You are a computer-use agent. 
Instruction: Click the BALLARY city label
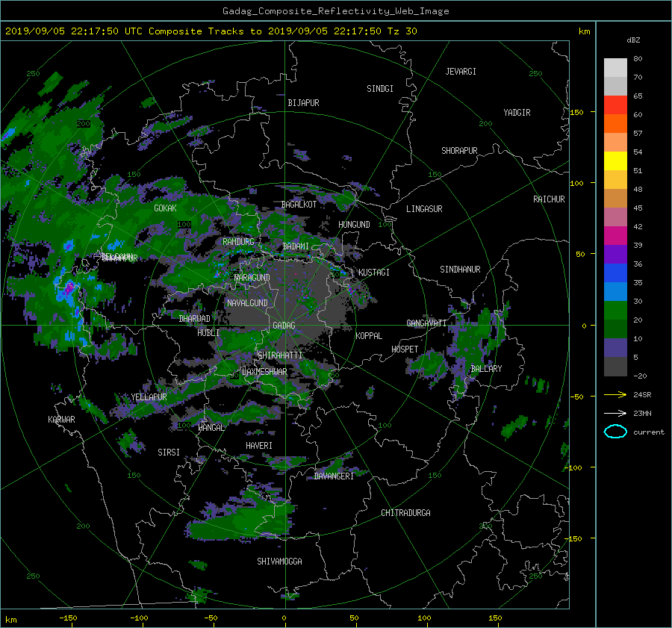click(x=486, y=369)
